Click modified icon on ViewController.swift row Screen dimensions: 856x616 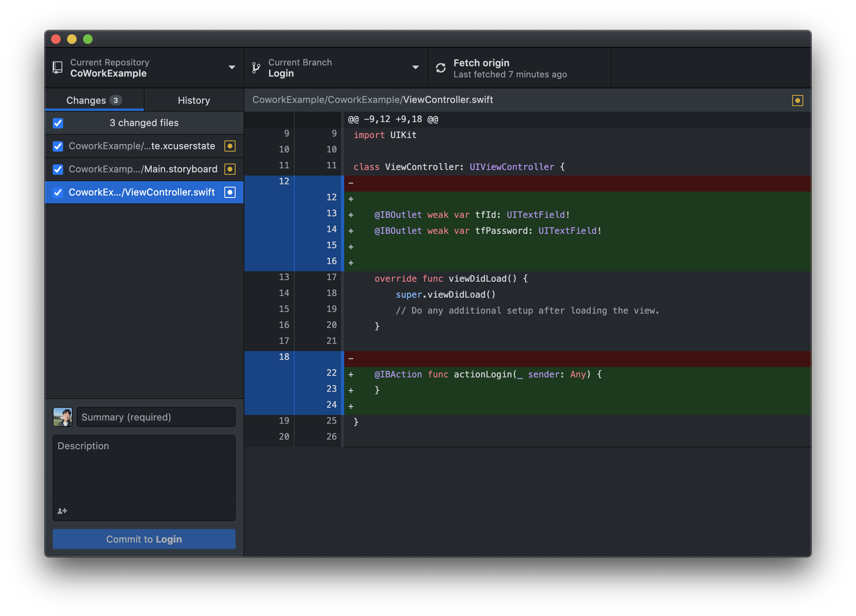[x=230, y=192]
